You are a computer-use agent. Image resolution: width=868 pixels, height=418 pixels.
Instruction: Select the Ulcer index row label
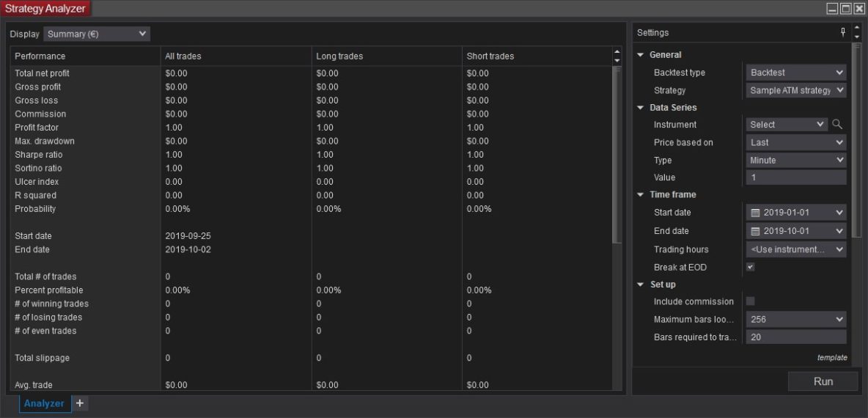[37, 182]
